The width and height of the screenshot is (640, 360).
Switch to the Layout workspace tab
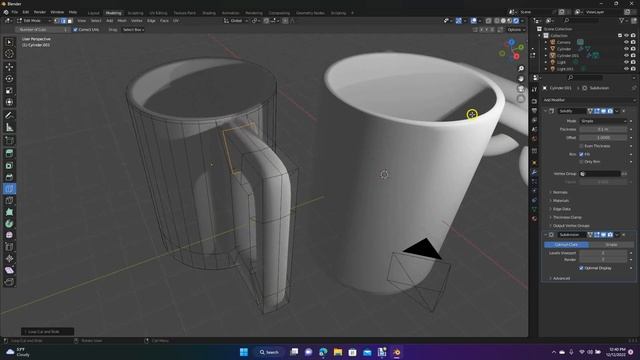pyautogui.click(x=93, y=13)
